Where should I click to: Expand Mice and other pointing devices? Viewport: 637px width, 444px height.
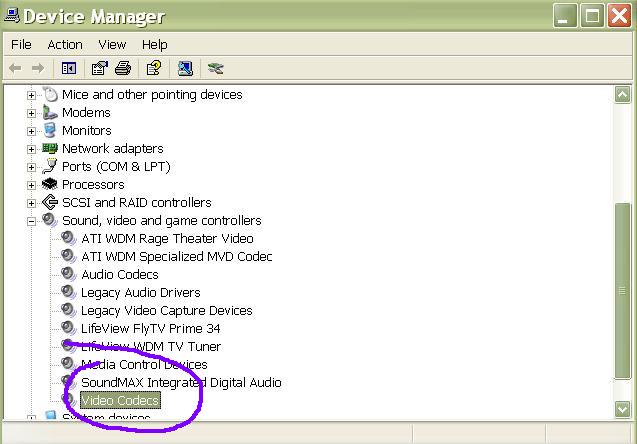point(31,95)
